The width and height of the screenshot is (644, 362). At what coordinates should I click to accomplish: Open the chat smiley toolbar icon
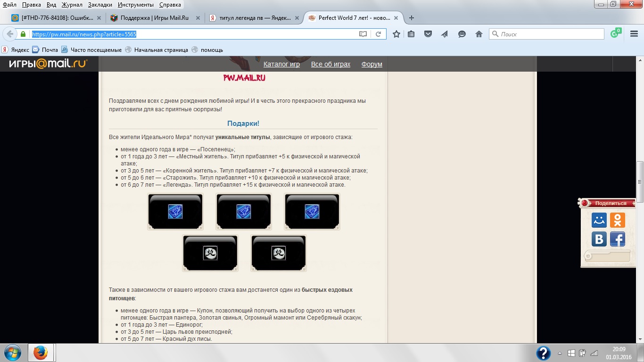pos(462,34)
